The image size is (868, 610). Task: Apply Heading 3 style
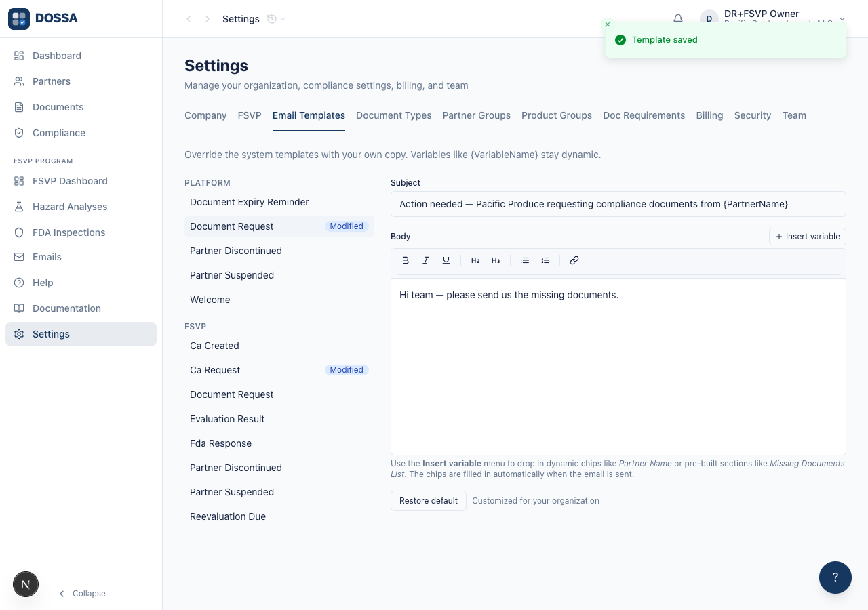tap(496, 260)
